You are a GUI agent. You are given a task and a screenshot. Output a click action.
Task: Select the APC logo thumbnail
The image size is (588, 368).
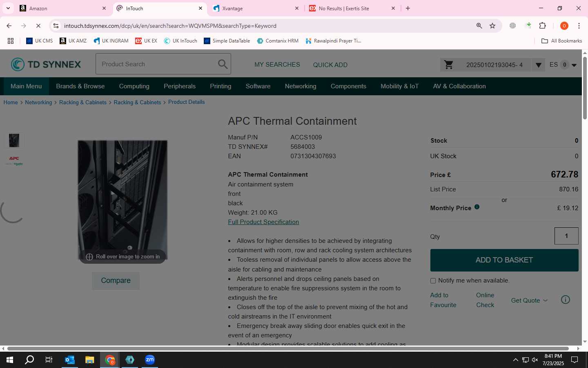pos(14,161)
